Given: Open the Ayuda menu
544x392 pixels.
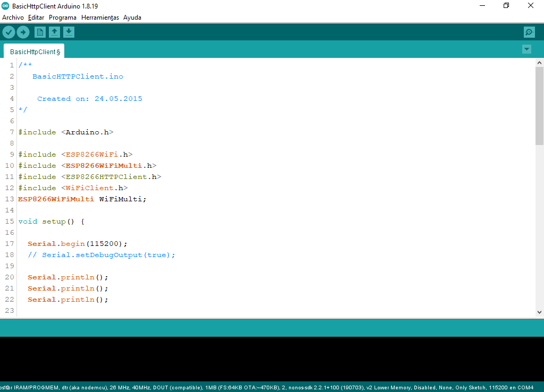Looking at the screenshot, I should coord(132,18).
